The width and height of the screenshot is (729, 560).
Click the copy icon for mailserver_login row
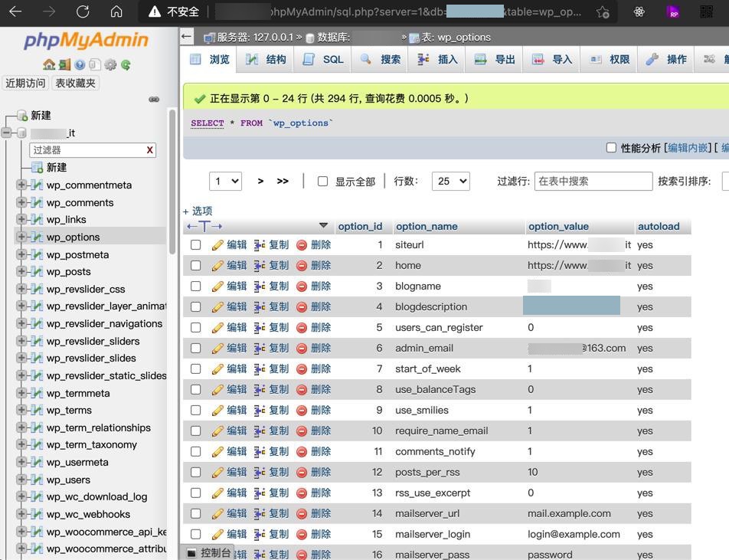(260, 535)
